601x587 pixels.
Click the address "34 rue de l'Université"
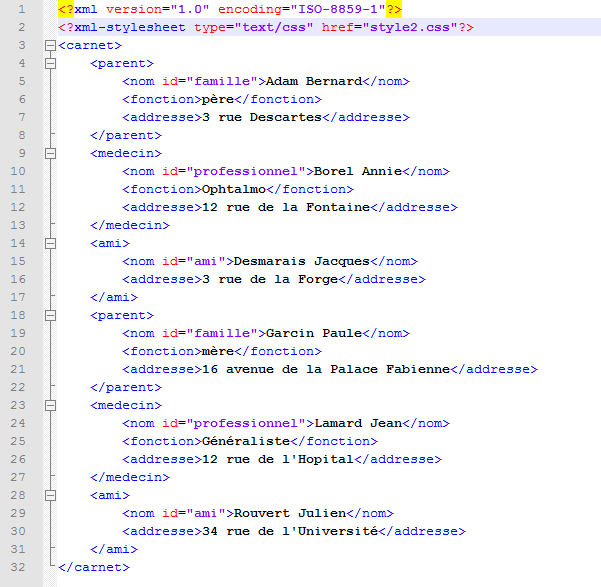coord(290,531)
